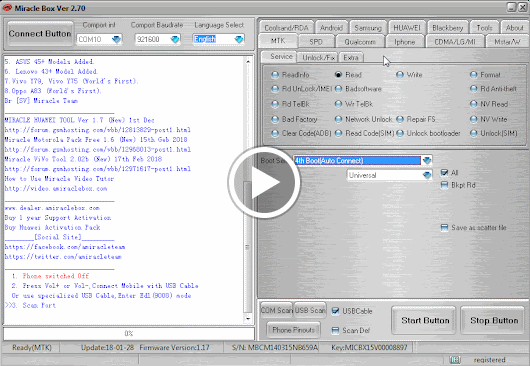Open the HUAWEI tab
This screenshot has width=530, height=366.
[407, 28]
